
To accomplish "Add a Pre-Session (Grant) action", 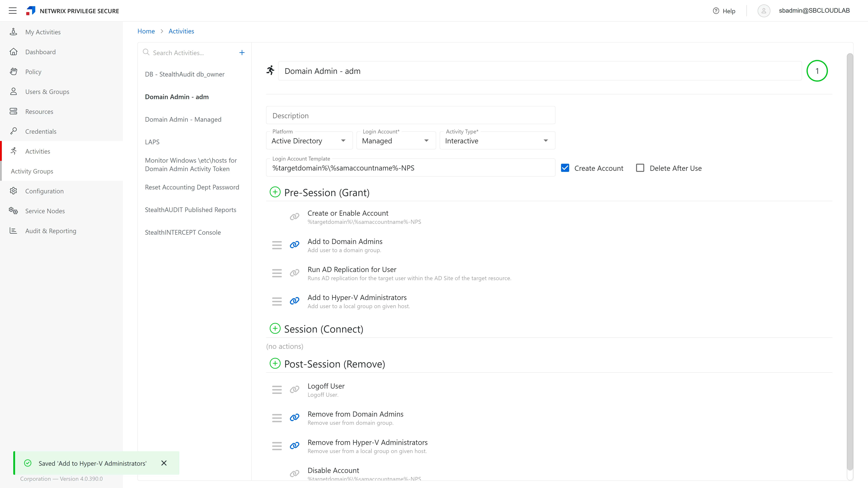I will click(275, 192).
